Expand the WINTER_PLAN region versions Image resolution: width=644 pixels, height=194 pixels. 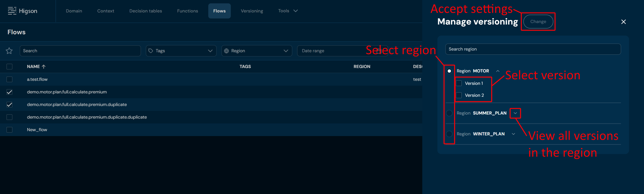[x=513, y=134]
